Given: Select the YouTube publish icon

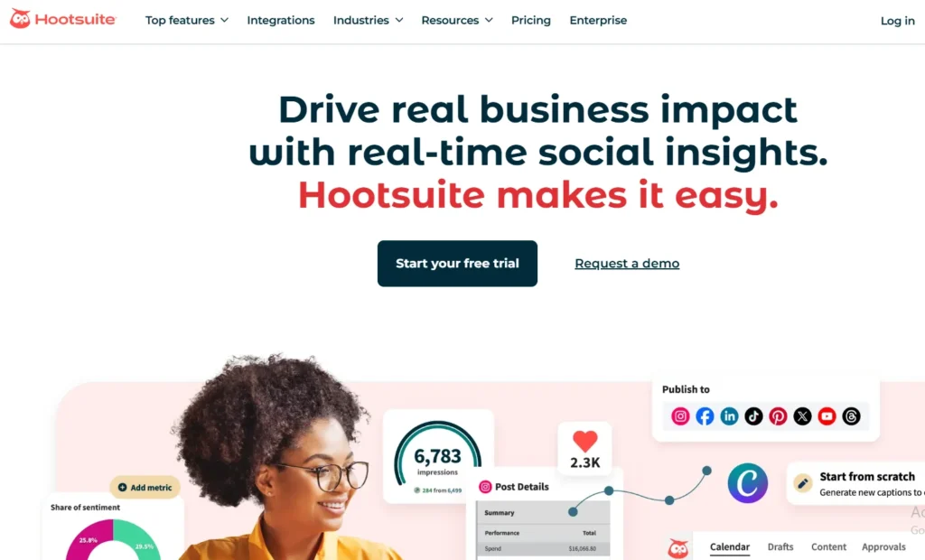Looking at the screenshot, I should tap(827, 416).
